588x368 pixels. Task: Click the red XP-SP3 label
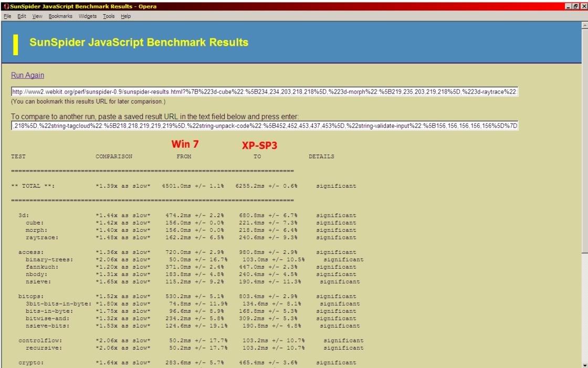(259, 146)
